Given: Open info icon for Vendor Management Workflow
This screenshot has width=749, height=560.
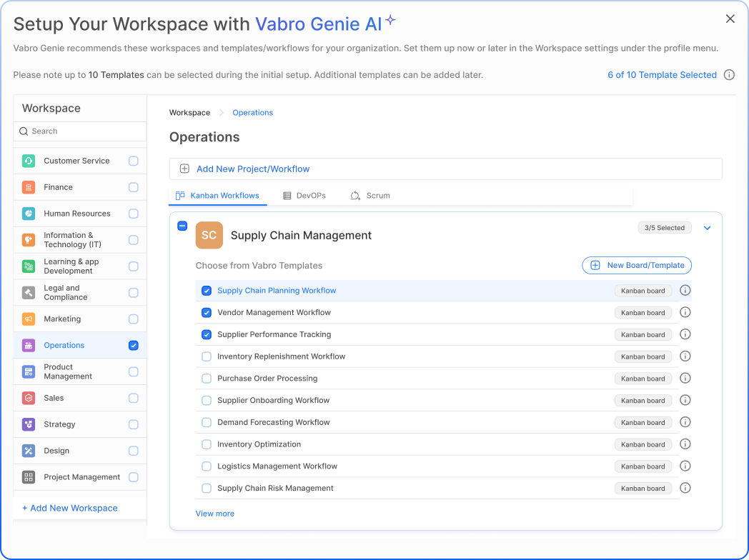Looking at the screenshot, I should 685,312.
